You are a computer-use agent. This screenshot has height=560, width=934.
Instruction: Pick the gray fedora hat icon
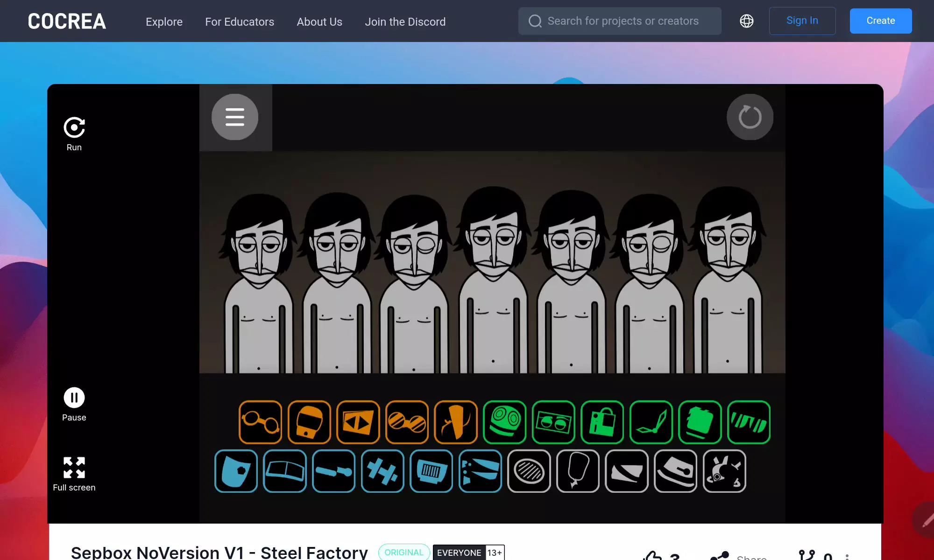(675, 471)
